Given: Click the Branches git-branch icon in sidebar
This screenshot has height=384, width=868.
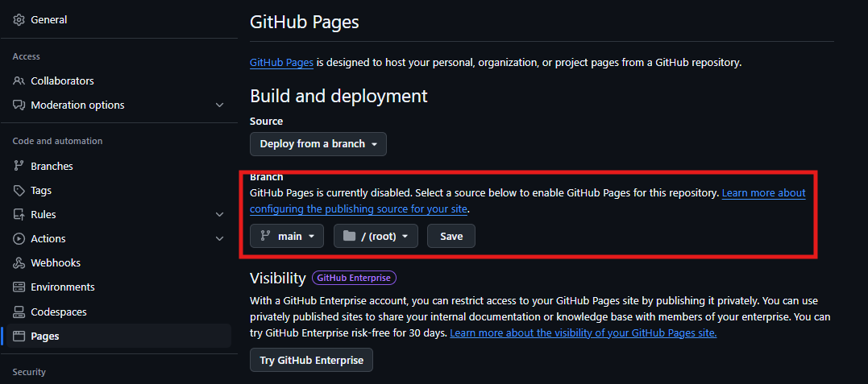Looking at the screenshot, I should click(x=19, y=166).
